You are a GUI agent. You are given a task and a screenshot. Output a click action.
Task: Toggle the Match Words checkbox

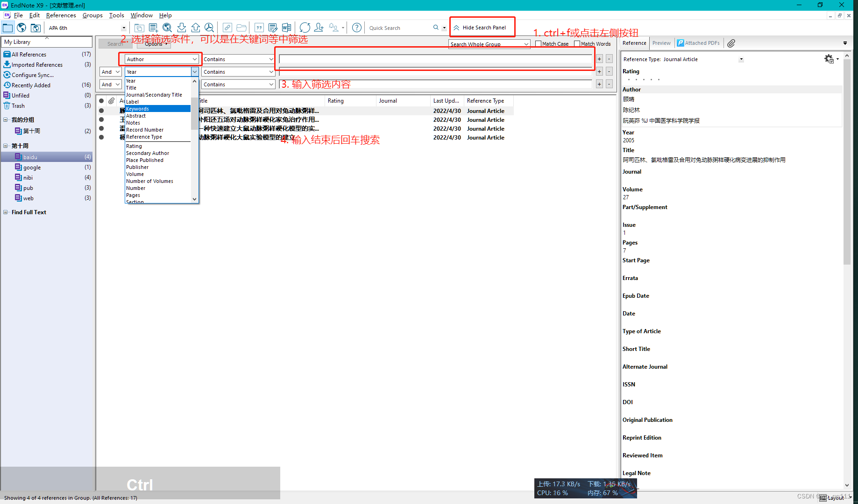(577, 44)
